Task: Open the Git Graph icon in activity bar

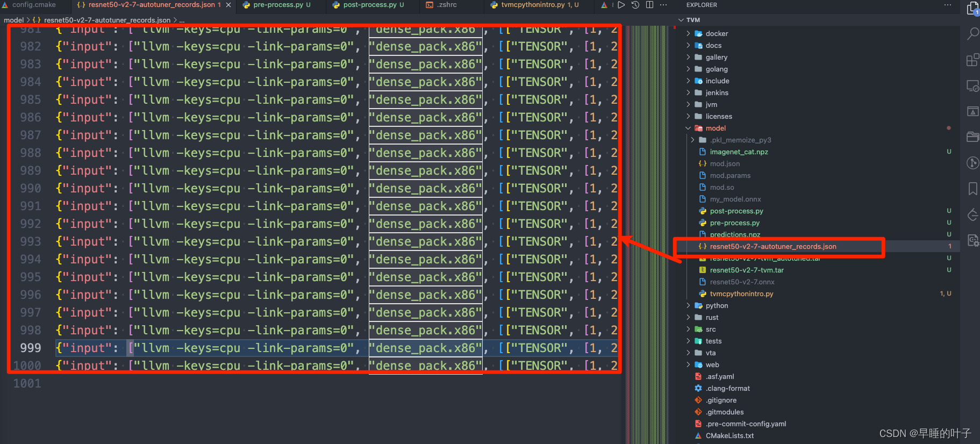Action: click(972, 162)
